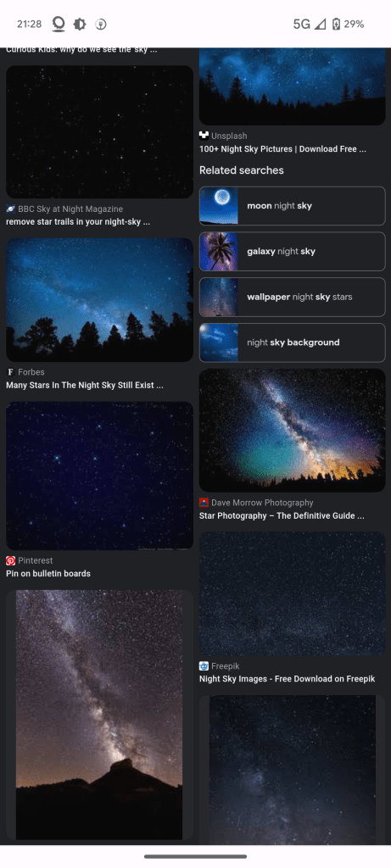This screenshot has width=391, height=868.
Task: Tap the Dave Morrow Photography favicon
Action: coord(204,503)
